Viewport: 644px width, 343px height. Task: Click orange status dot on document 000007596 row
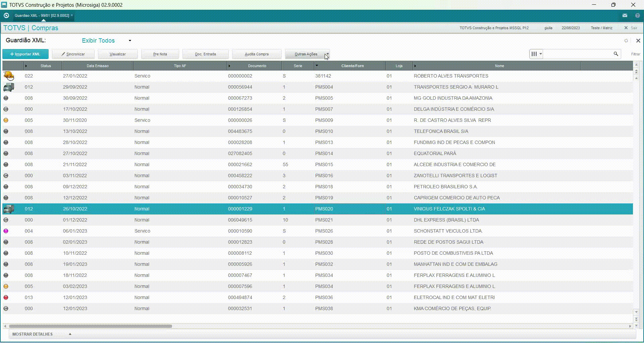pyautogui.click(x=6, y=286)
